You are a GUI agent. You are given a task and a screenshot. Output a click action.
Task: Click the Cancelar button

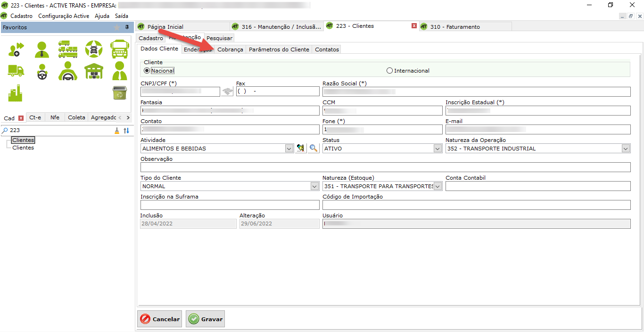point(160,319)
